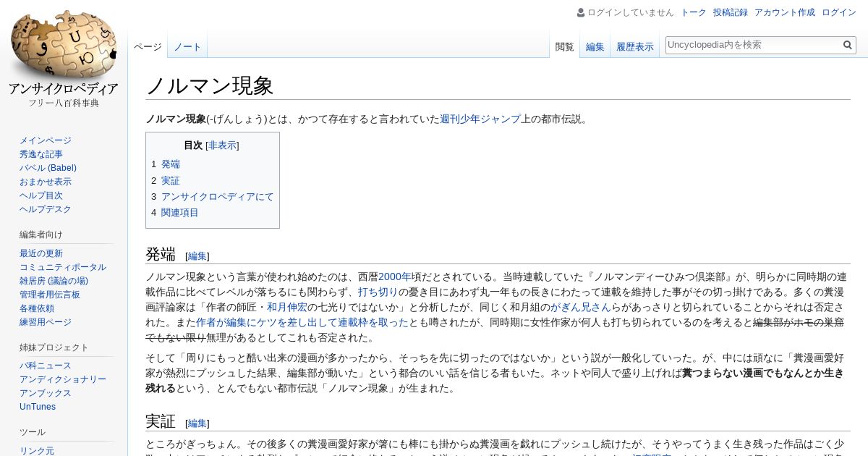Open 秀逸な記事 in sidebar
This screenshot has height=456, width=868.
(41, 154)
